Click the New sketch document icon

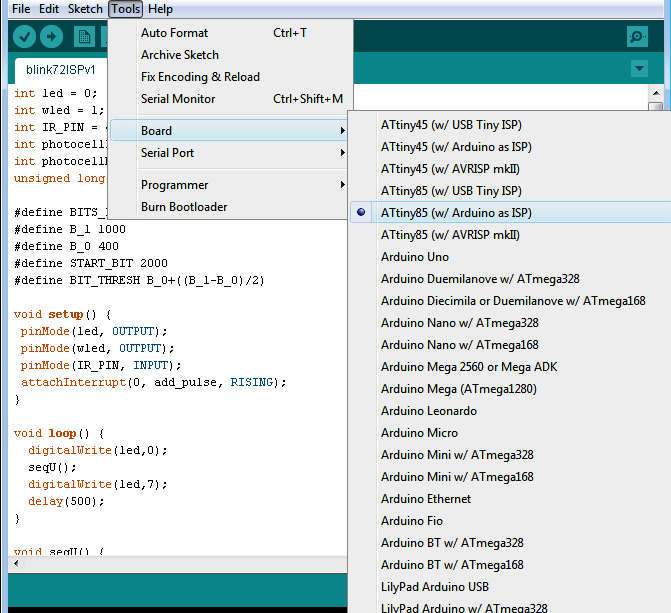pyautogui.click(x=84, y=37)
